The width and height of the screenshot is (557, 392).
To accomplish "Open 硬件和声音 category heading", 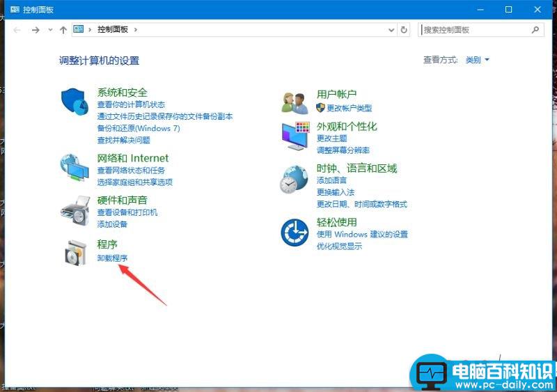I will click(123, 200).
